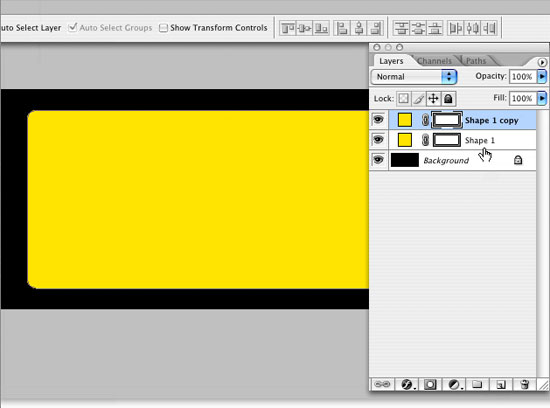The image size is (550, 408).
Task: Click Distribute vertical centers icon
Action: click(418, 28)
